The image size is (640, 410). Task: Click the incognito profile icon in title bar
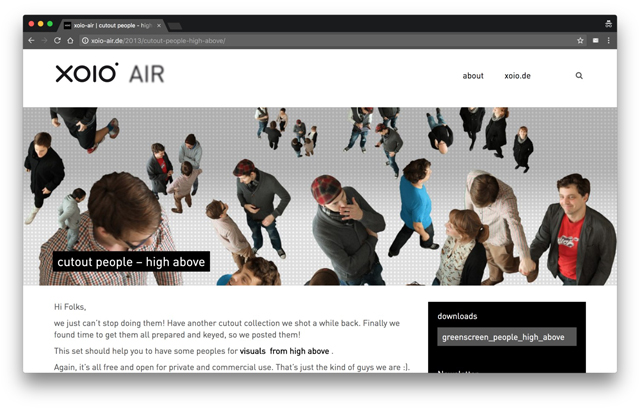(x=608, y=24)
